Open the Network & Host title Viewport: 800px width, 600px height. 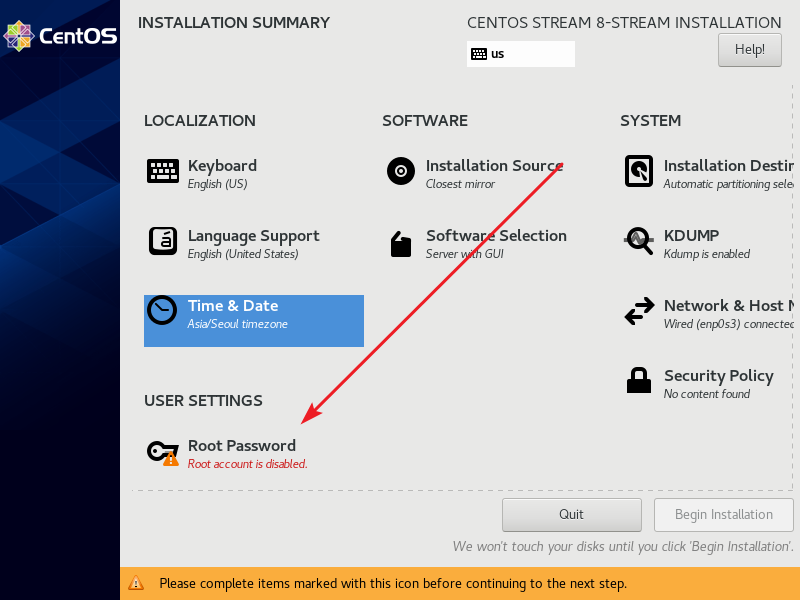729,306
